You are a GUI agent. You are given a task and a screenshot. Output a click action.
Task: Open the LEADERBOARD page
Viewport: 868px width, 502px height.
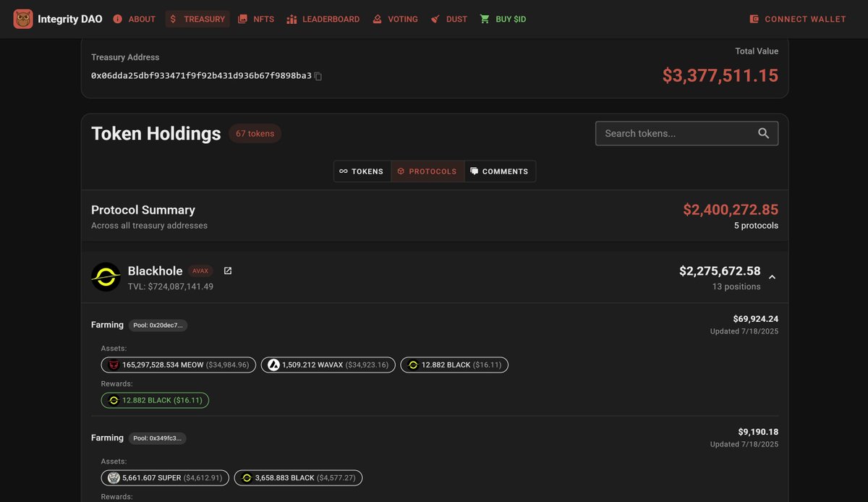(323, 19)
